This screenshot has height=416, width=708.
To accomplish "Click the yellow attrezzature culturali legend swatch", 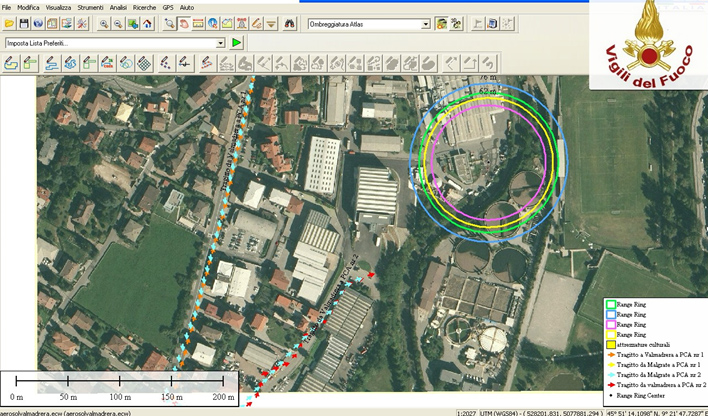I will point(610,345).
